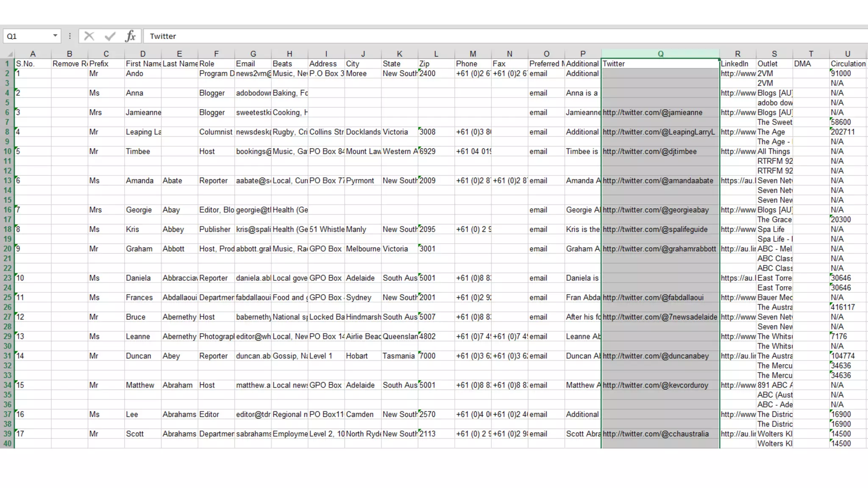
Task: Click the First Name cell containing Jamieanne
Action: (x=143, y=112)
